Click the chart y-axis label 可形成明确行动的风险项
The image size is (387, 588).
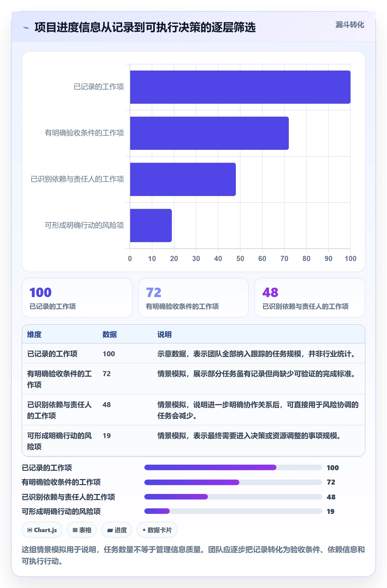(84, 225)
